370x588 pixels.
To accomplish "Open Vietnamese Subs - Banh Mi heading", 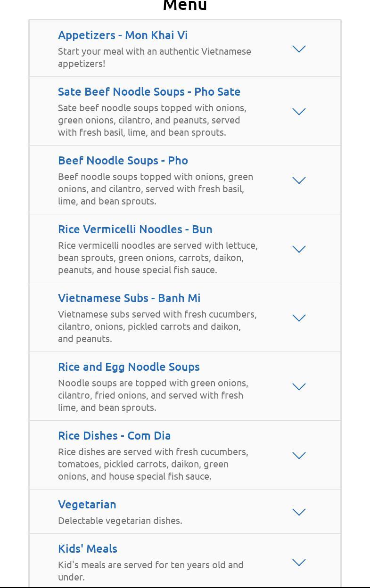I will (129, 298).
